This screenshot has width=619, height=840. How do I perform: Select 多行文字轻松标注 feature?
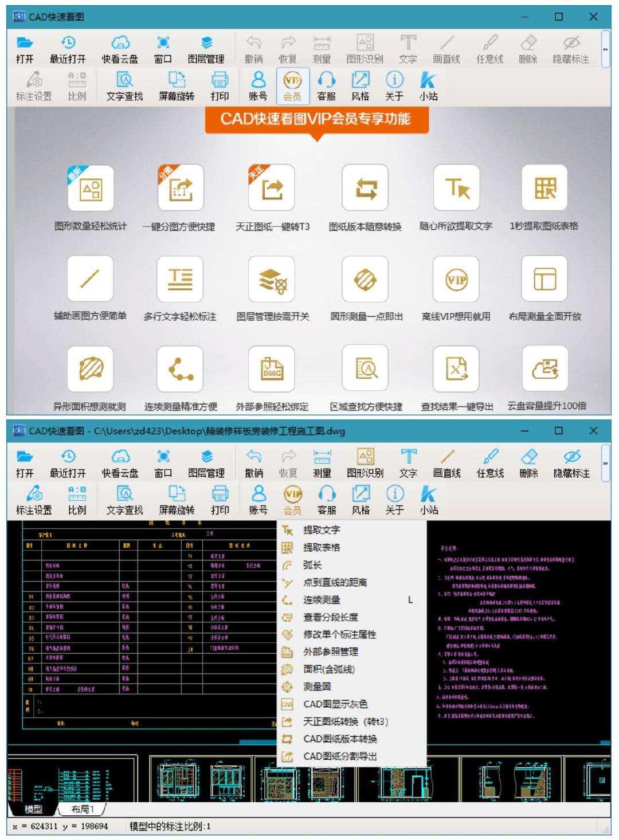click(180, 278)
